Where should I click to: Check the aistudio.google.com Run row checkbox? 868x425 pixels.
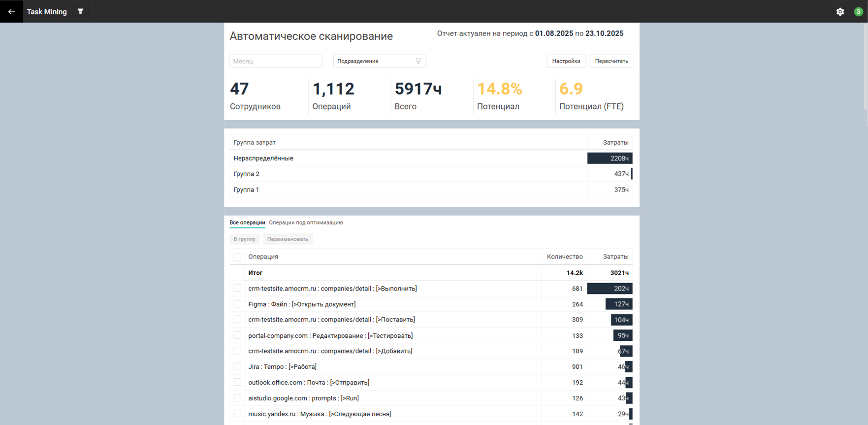[x=237, y=398]
